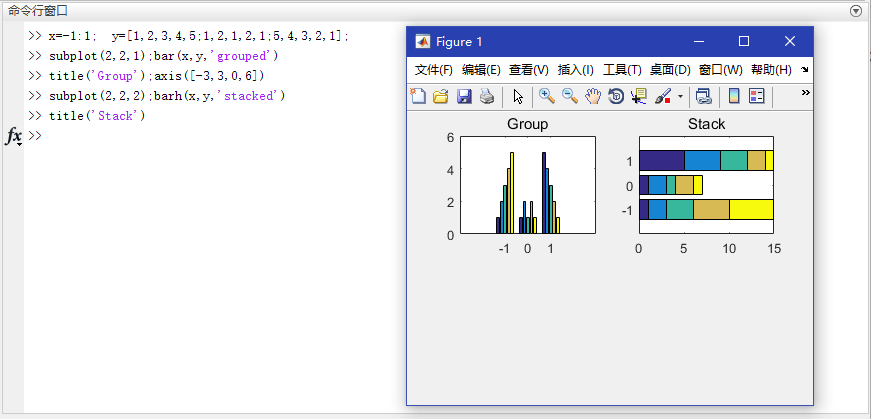This screenshot has height=419, width=871.
Task: Activate the Zoom Out magnifier tool
Action: point(570,97)
